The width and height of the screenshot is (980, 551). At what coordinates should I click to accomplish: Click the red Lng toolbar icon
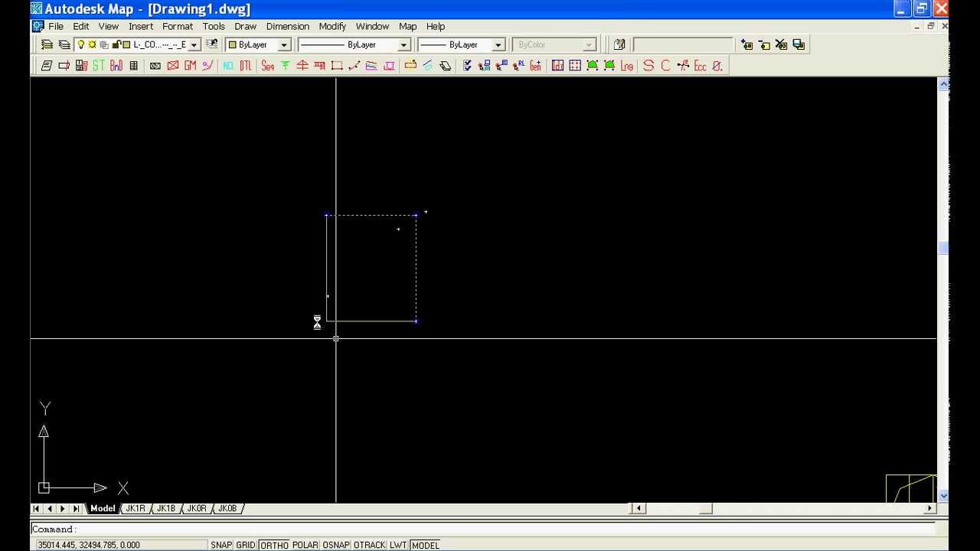click(x=627, y=66)
